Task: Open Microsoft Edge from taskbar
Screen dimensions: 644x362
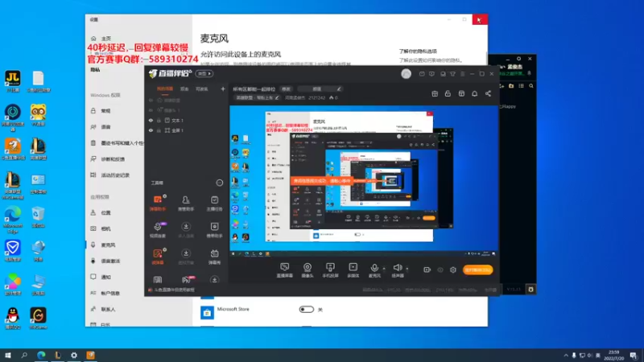Action: pos(41,355)
